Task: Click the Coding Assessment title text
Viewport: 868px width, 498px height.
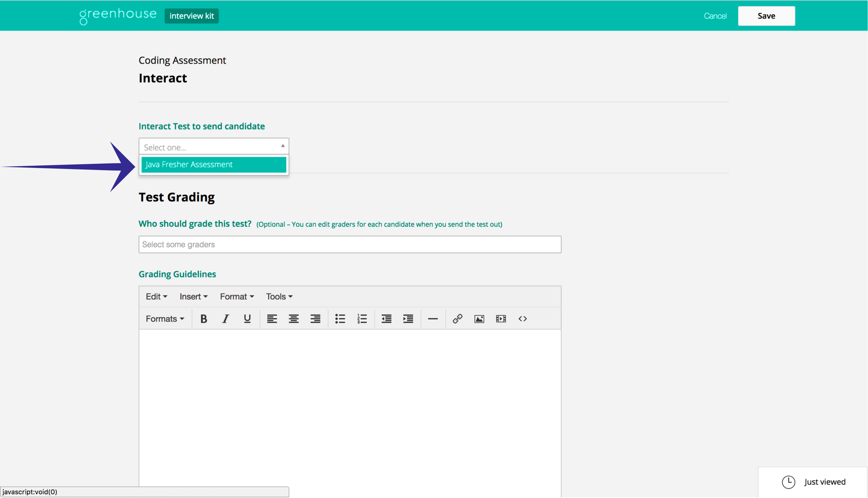Action: 182,60
